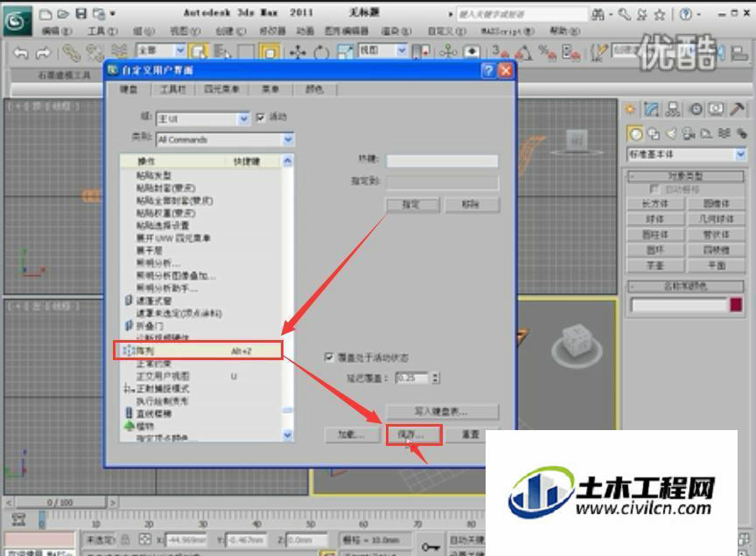The height and width of the screenshot is (556, 756).
Task: Switch to the 四元菜单 tab
Action: 221,90
